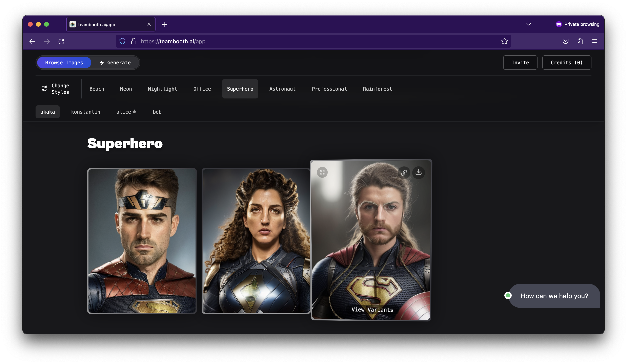Bookmark this page with the star
627x364 pixels.
coord(504,41)
